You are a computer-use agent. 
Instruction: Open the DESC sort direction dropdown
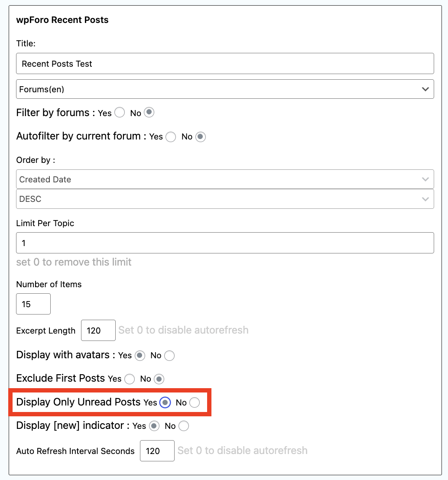(x=225, y=199)
